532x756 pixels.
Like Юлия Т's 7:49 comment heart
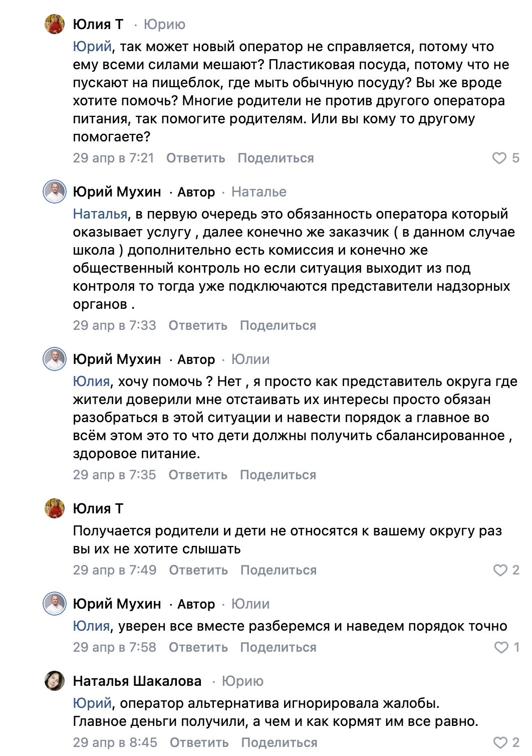click(x=500, y=571)
